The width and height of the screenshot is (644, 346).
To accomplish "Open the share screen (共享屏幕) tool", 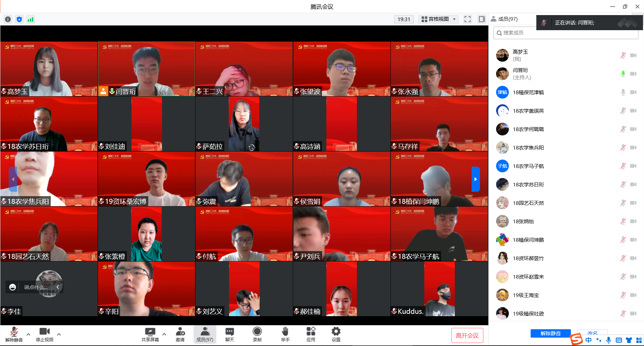I will (150, 335).
